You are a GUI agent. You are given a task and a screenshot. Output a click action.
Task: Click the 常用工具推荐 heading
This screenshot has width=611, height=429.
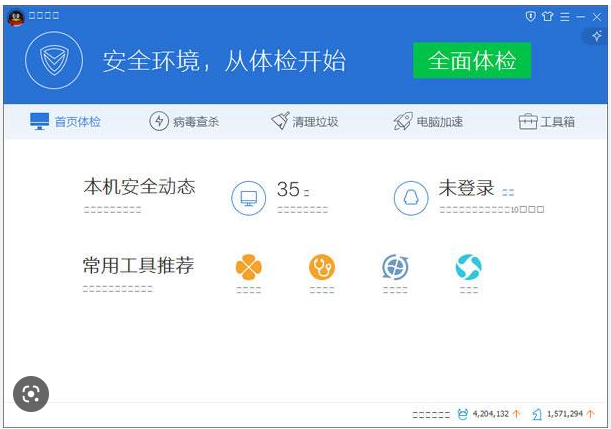138,266
